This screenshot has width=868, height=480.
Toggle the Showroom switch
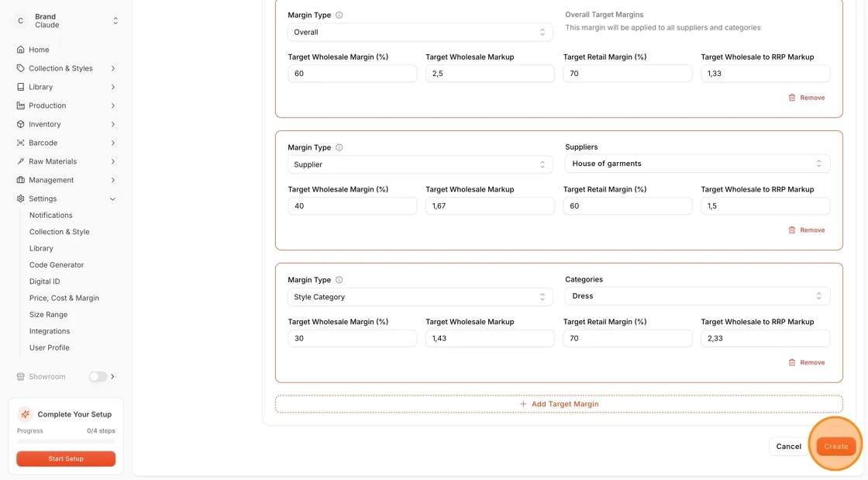click(98, 376)
